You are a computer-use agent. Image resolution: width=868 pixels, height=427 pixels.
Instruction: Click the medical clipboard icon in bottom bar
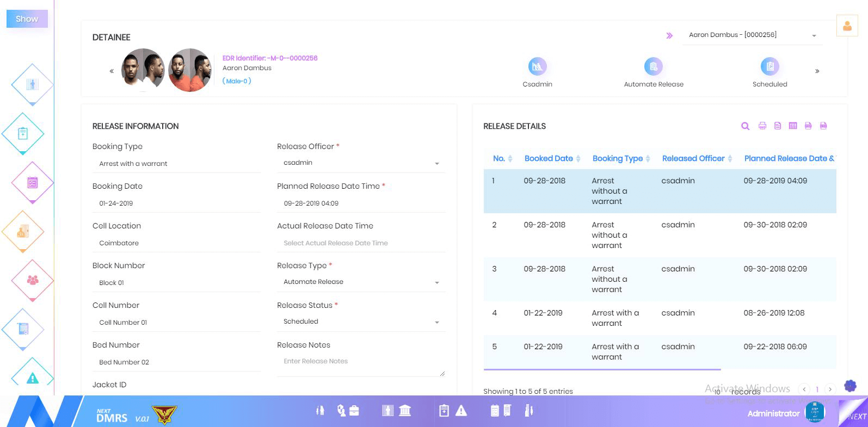[x=444, y=411]
